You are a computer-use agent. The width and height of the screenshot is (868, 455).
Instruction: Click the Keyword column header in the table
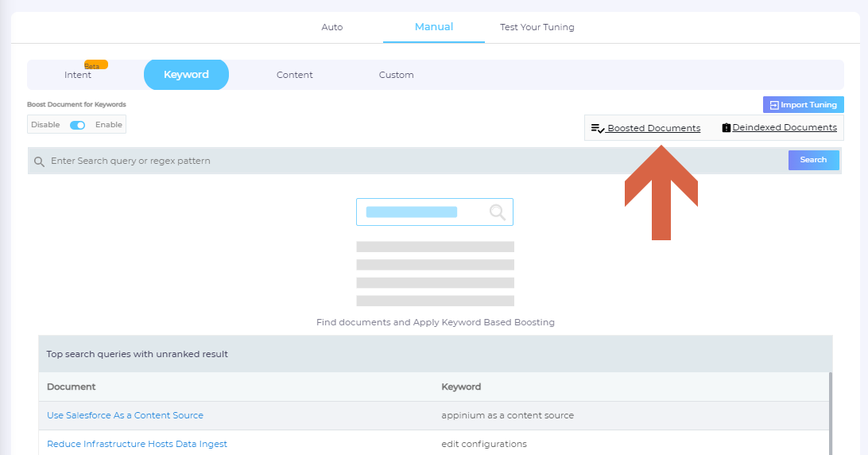click(461, 387)
